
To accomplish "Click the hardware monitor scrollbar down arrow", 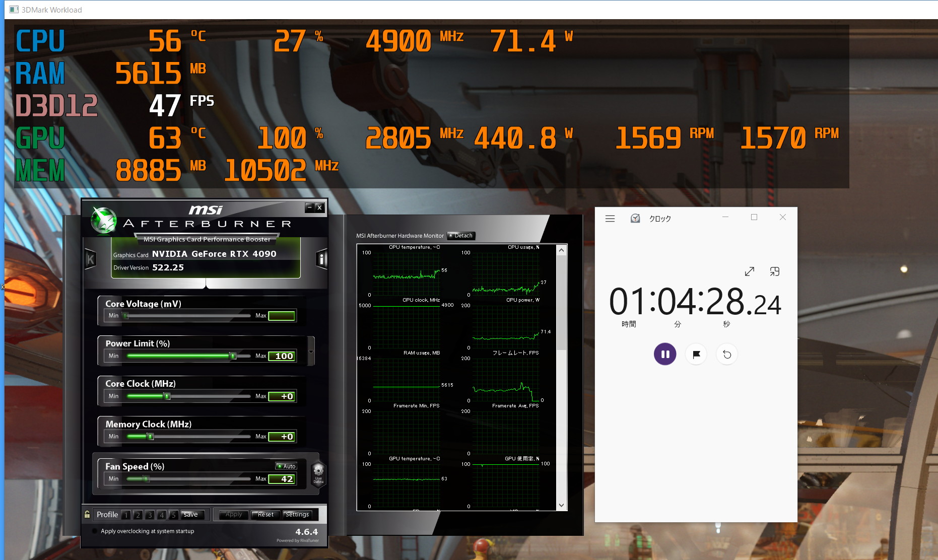I will (x=562, y=505).
